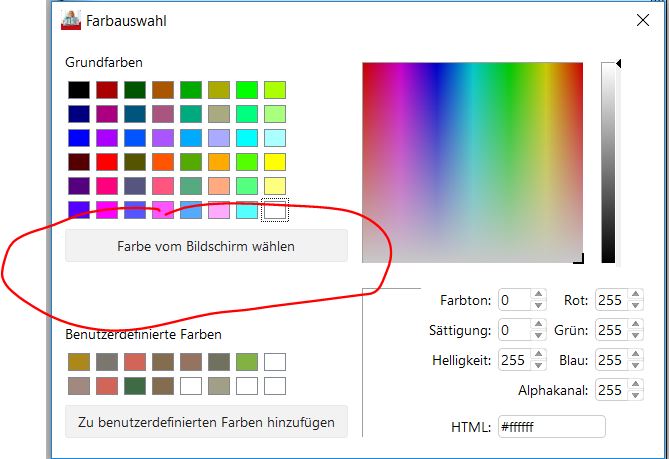
Task: Decrease Helligkeit with down arrow
Action: click(538, 366)
